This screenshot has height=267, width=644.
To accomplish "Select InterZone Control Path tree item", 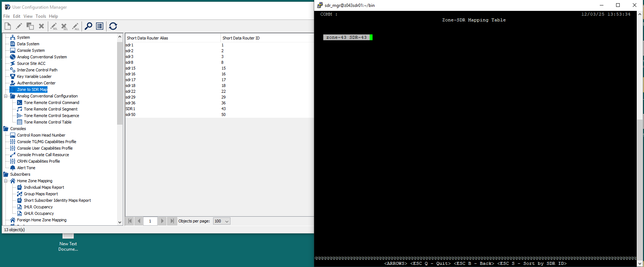I will coord(37,70).
